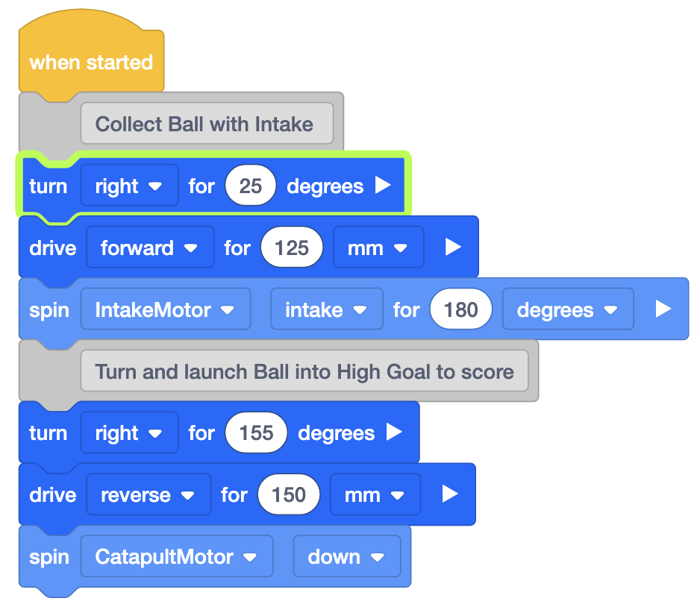Select the 'Turn and launch Ball' comment block
This screenshot has width=700, height=613.
click(304, 371)
